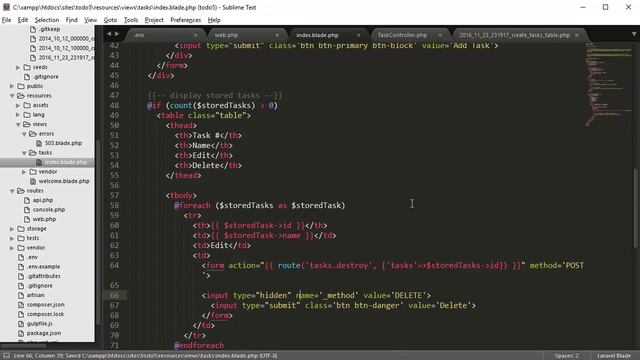Collapse the tasks folder
Screen dimensions: 640x360
(24, 153)
